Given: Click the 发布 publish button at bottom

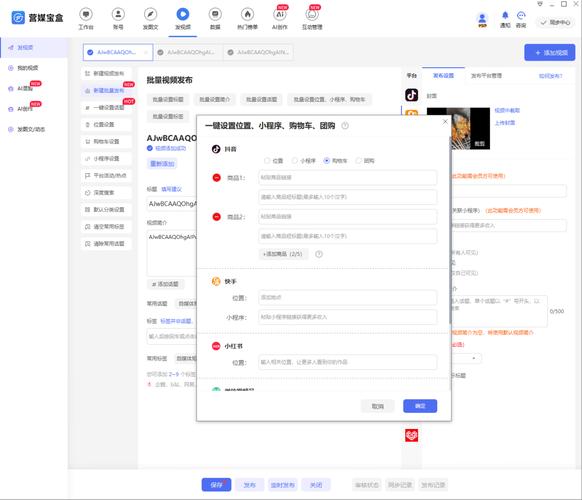Looking at the screenshot, I should (x=249, y=485).
